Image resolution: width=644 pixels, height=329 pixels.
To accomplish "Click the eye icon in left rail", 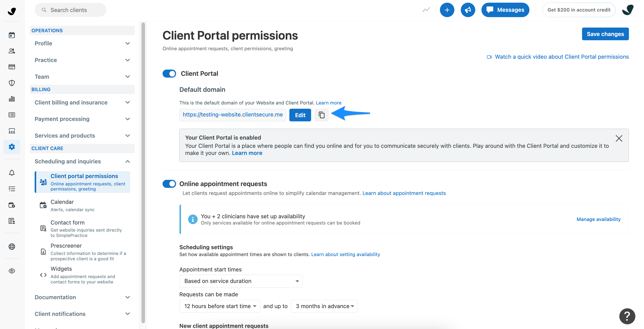I will (x=12, y=271).
